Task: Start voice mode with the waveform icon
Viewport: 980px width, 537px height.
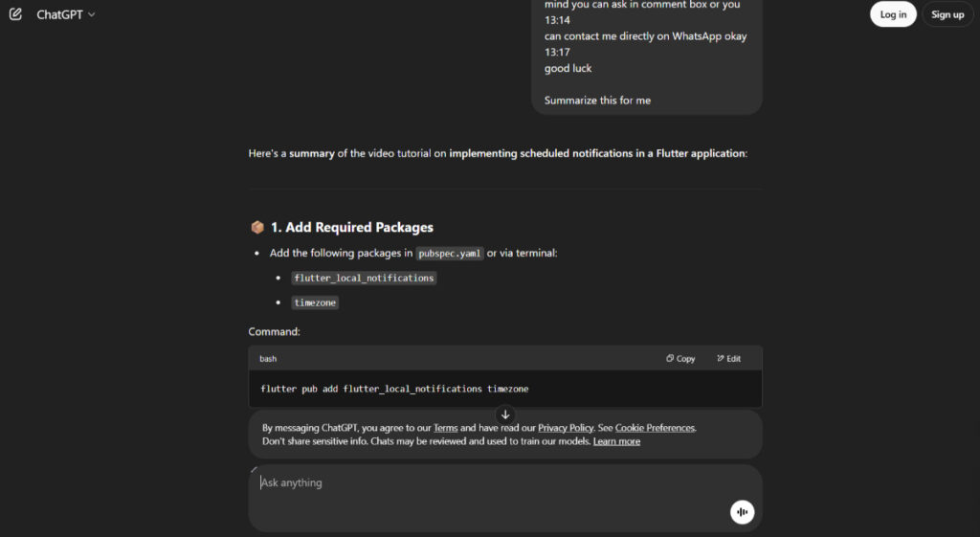Action: point(742,512)
